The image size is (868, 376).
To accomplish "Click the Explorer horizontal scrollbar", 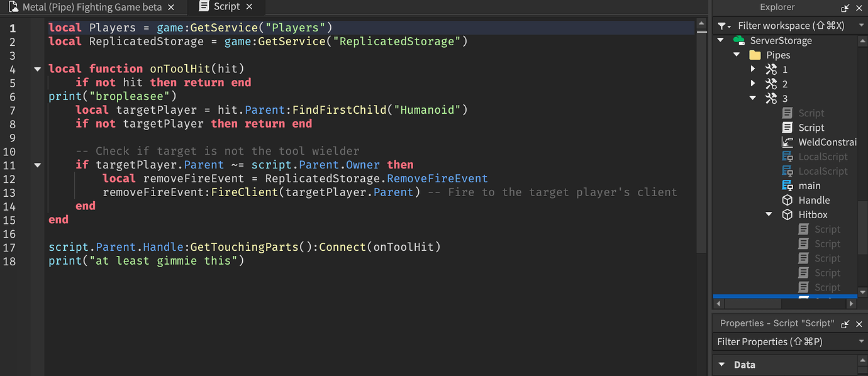I will [x=784, y=304].
